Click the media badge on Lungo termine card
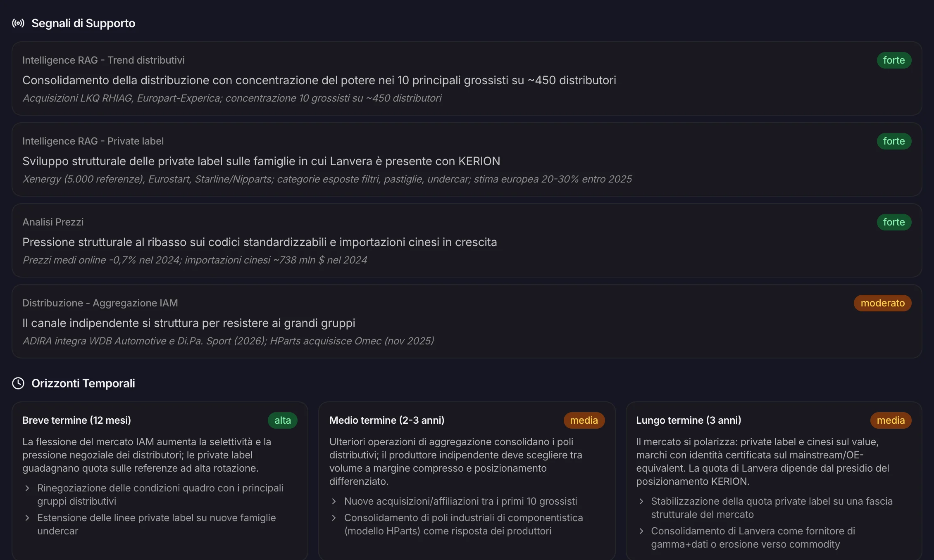 pyautogui.click(x=891, y=420)
